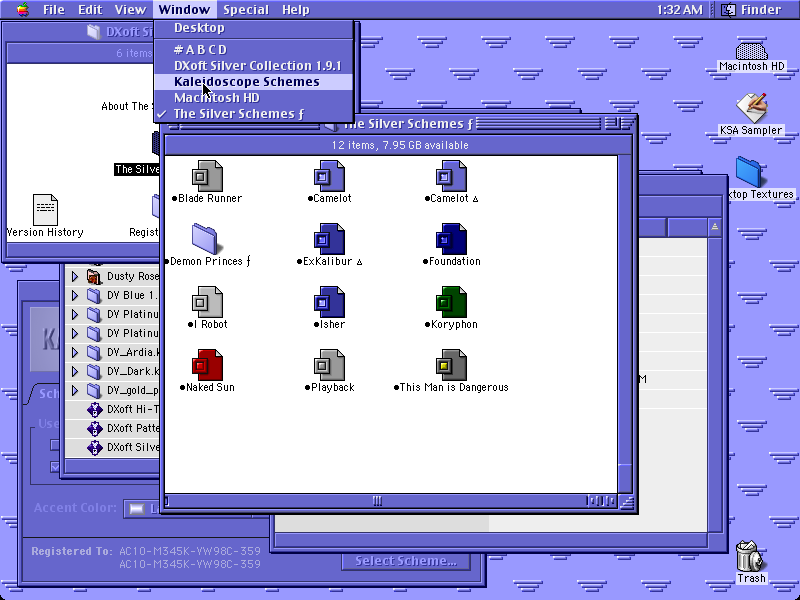This screenshot has height=600, width=800.
Task: Select the Foundation scheme icon
Action: click(x=451, y=238)
